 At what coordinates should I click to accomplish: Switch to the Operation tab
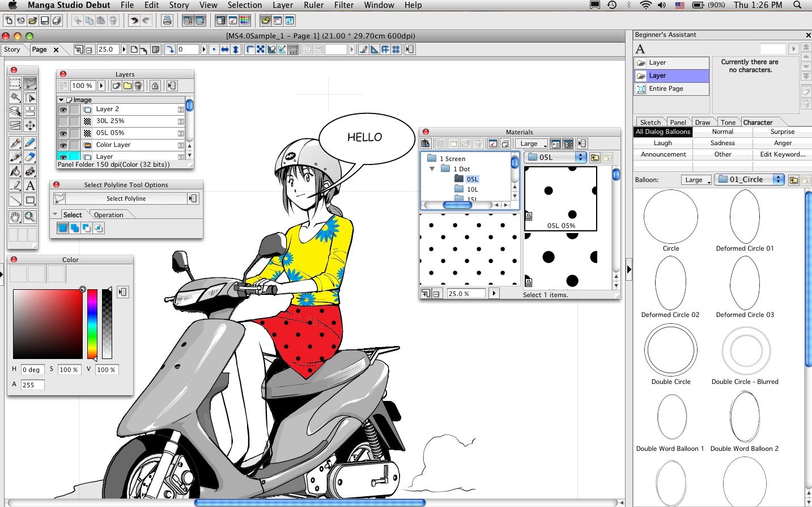[x=109, y=215]
